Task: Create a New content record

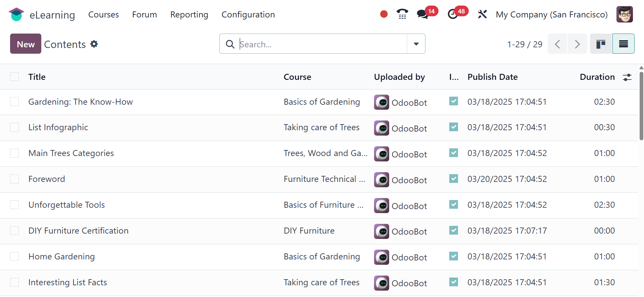Action: pos(26,44)
